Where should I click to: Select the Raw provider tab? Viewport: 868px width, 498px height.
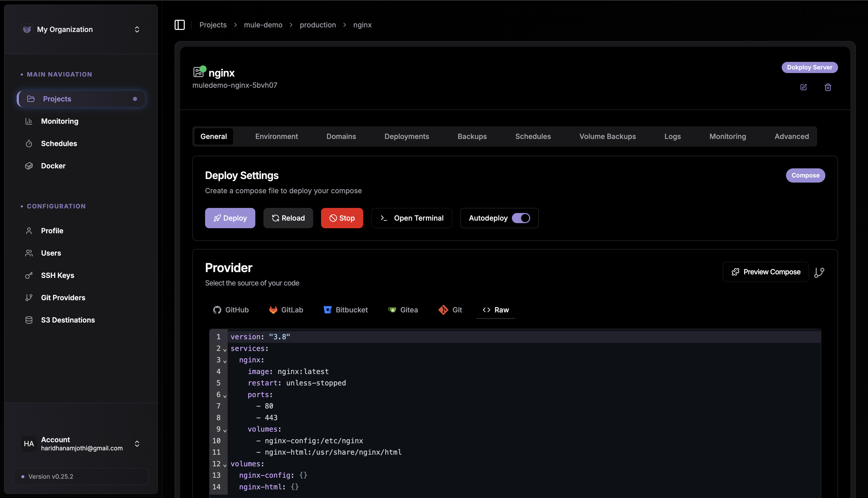496,310
